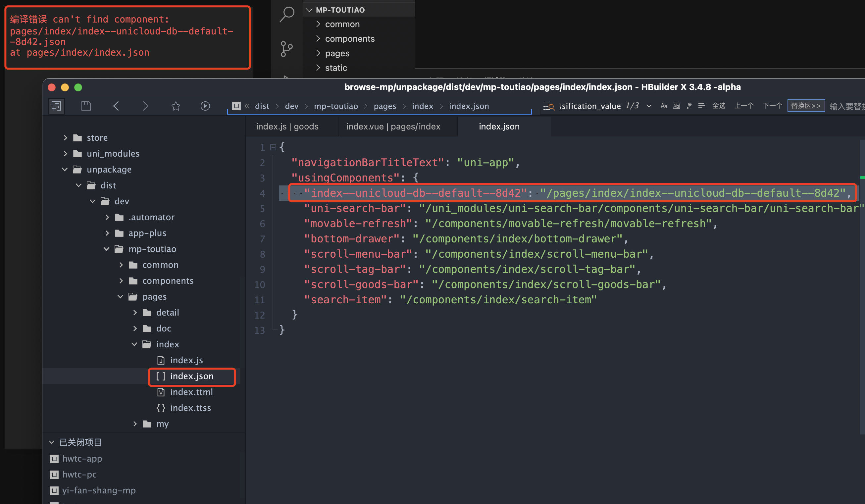Viewport: 865px width, 504px height.
Task: Click the save file toolbar icon
Action: pyautogui.click(x=86, y=106)
